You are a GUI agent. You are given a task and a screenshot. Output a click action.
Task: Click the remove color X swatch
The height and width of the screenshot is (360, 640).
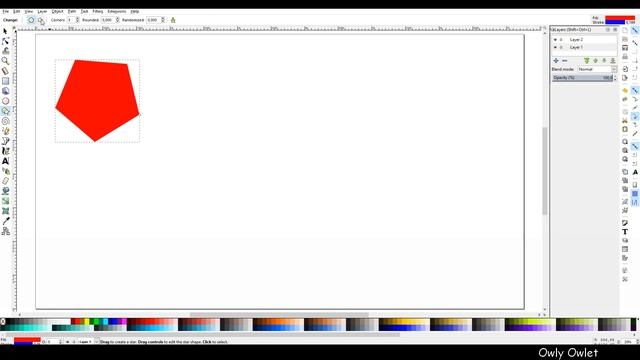pos(3,322)
